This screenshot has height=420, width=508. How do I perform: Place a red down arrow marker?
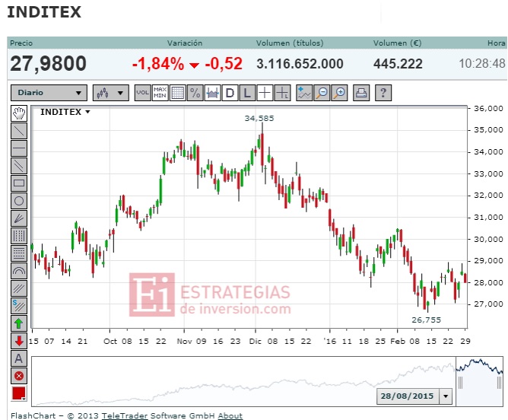[19, 341]
